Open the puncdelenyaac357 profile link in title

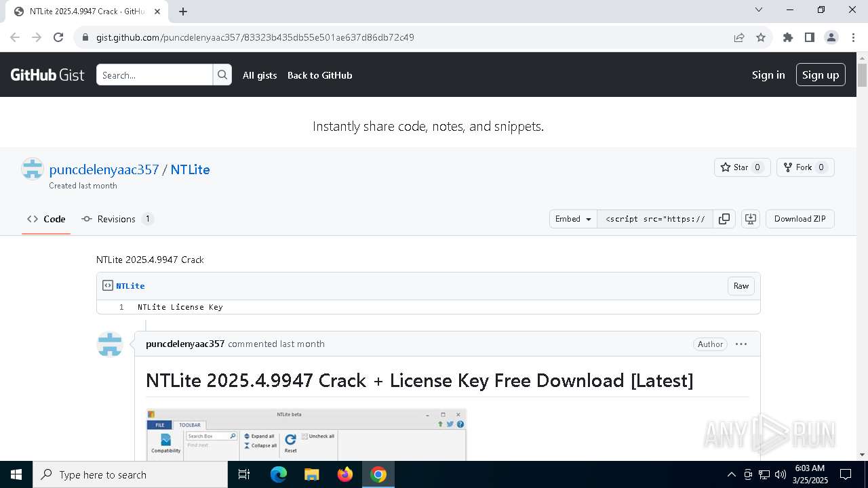[x=104, y=169]
